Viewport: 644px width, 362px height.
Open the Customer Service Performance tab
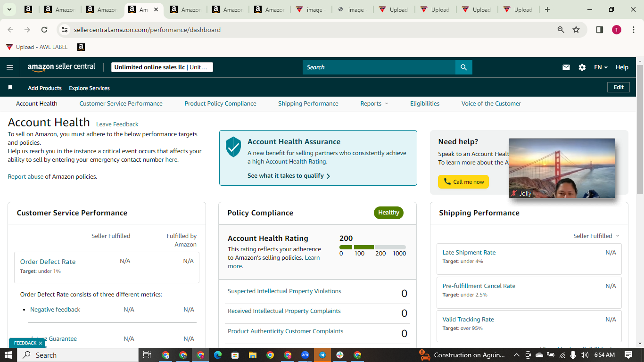121,104
